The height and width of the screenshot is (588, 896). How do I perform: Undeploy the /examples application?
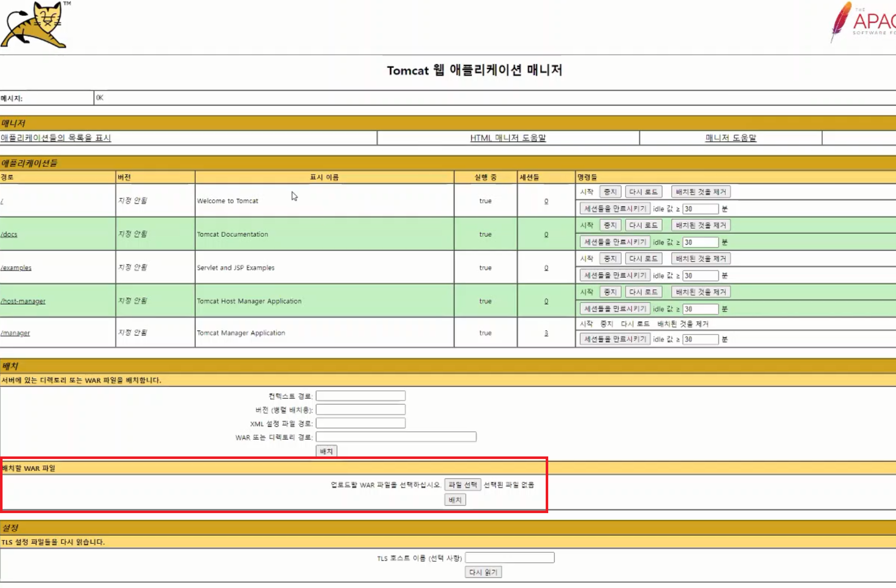[x=701, y=259]
